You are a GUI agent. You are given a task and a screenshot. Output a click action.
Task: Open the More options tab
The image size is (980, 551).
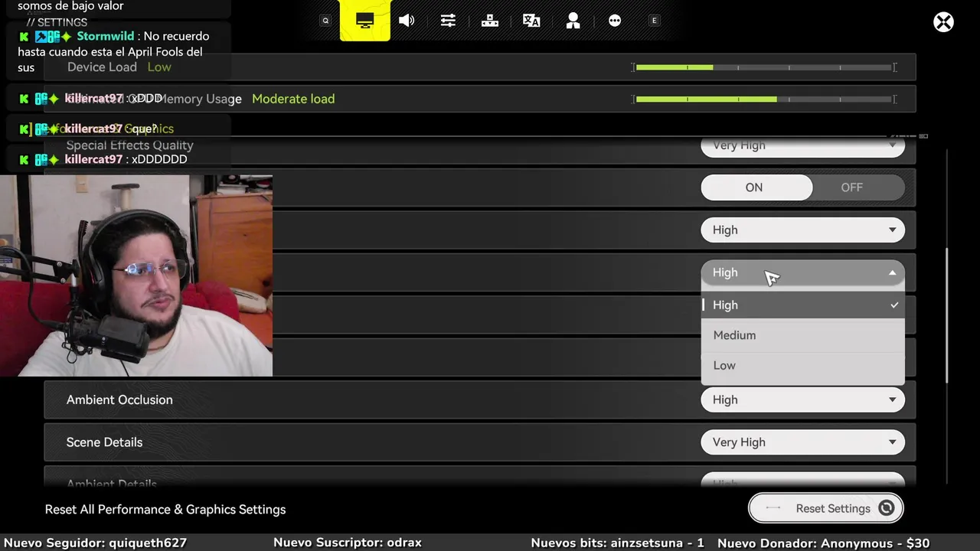615,21
